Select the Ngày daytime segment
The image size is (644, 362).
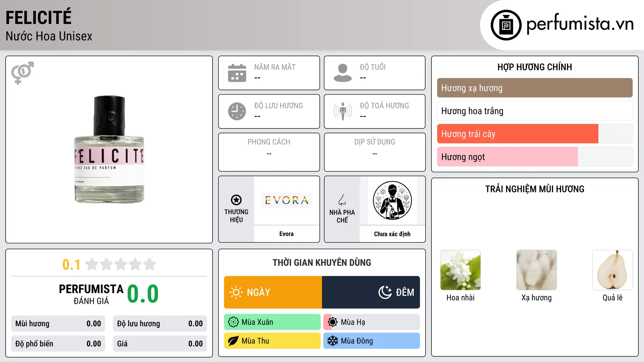pos(273,292)
